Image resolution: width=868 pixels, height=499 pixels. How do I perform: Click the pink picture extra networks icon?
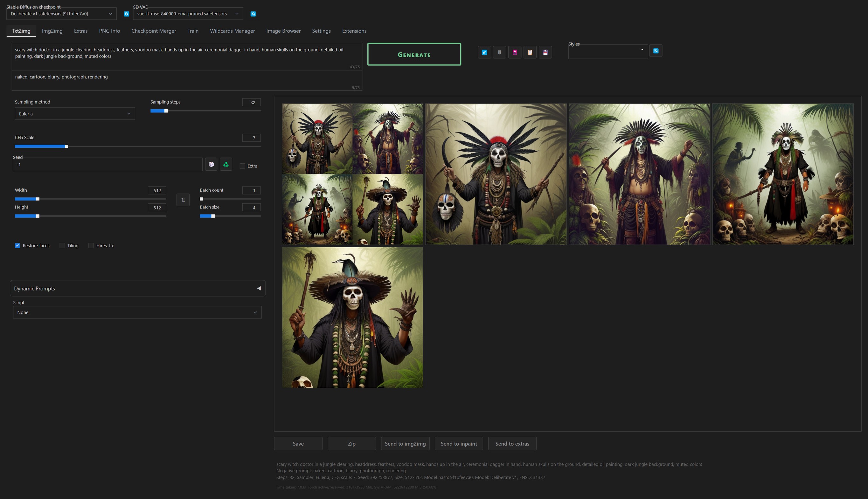click(x=514, y=52)
